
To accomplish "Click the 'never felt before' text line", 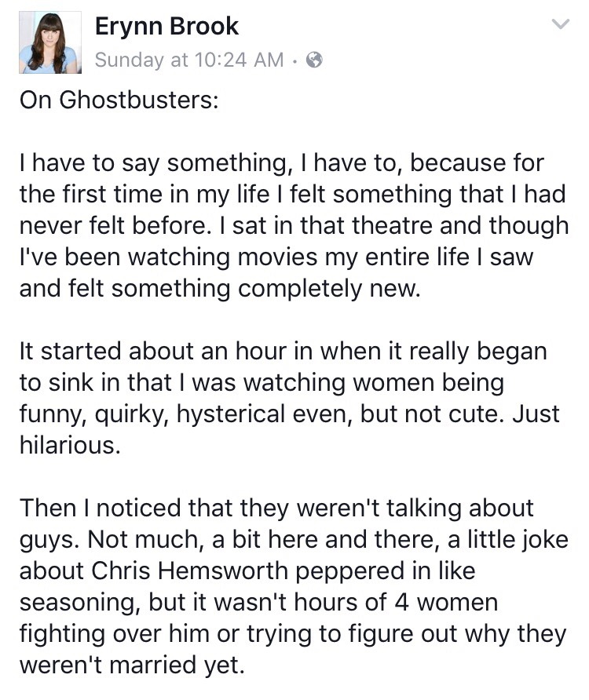I will [118, 225].
